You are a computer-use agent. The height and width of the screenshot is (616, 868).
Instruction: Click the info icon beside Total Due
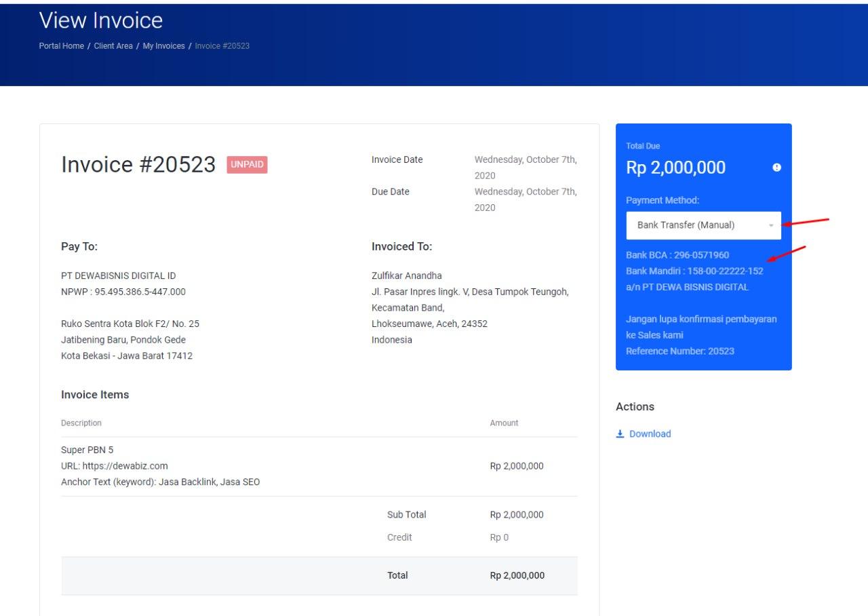pyautogui.click(x=776, y=168)
